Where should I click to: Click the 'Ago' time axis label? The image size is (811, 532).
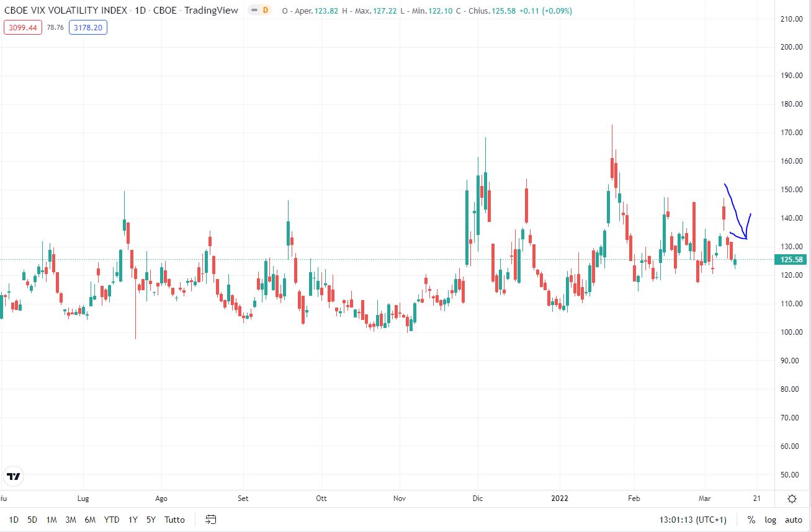pyautogui.click(x=161, y=499)
